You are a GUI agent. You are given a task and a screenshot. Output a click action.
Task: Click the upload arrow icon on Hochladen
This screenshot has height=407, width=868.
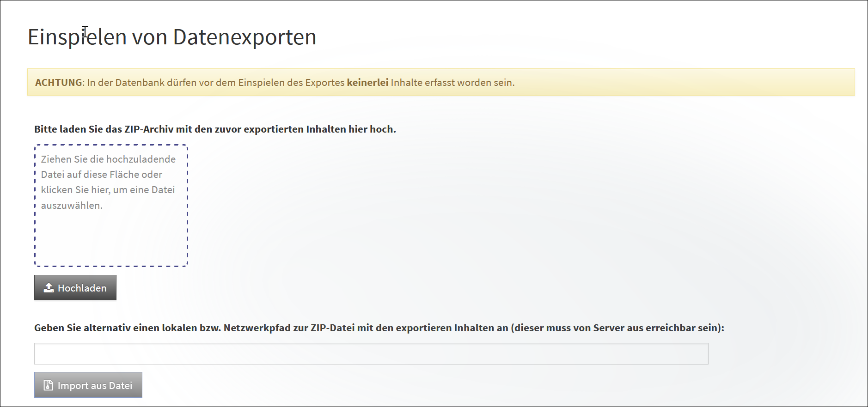pyautogui.click(x=49, y=288)
